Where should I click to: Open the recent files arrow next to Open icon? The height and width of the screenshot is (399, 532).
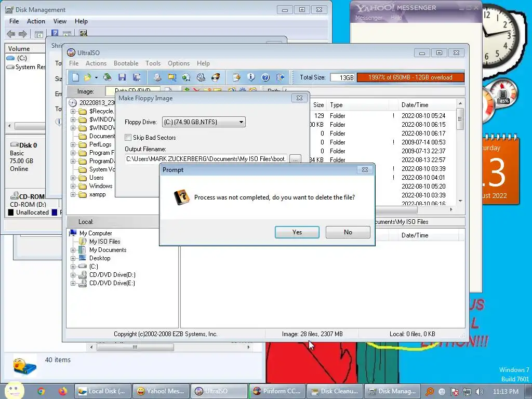pos(96,78)
